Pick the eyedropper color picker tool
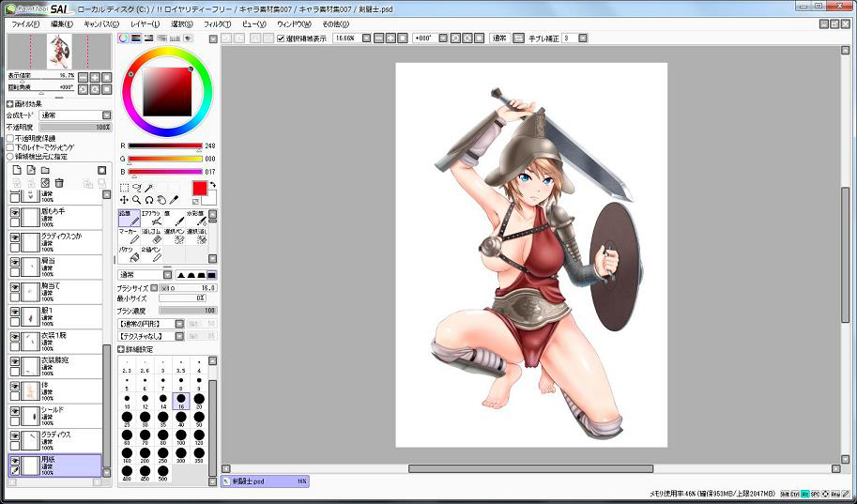The width and height of the screenshot is (857, 504). click(x=174, y=200)
